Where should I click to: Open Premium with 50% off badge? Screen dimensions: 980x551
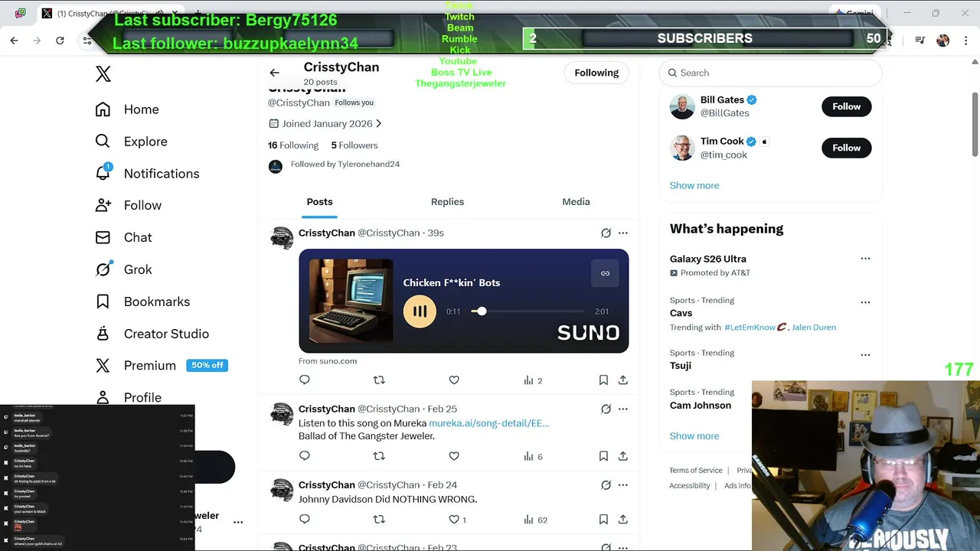[161, 366]
